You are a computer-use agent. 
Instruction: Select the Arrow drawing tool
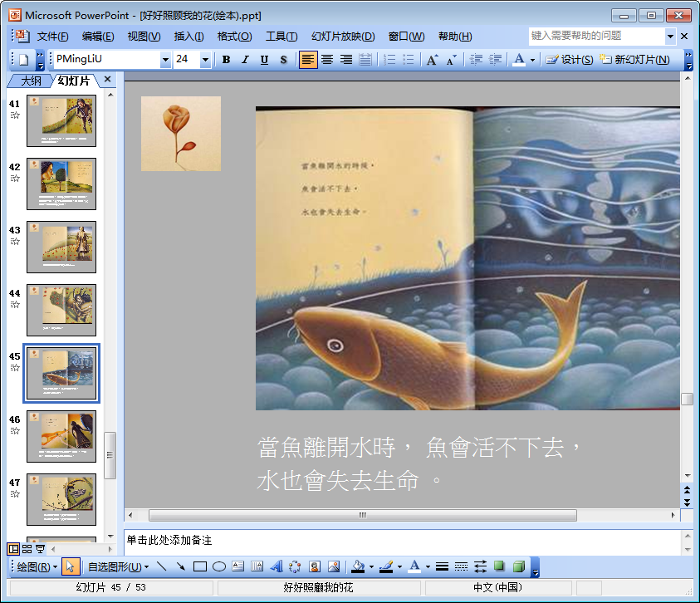tap(181, 566)
